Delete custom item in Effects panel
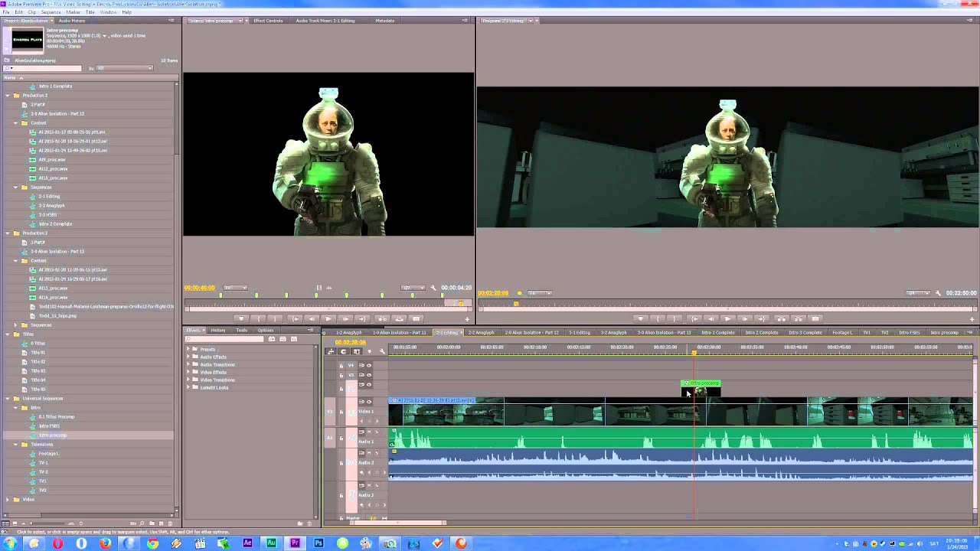980x551 pixels. coord(309,523)
